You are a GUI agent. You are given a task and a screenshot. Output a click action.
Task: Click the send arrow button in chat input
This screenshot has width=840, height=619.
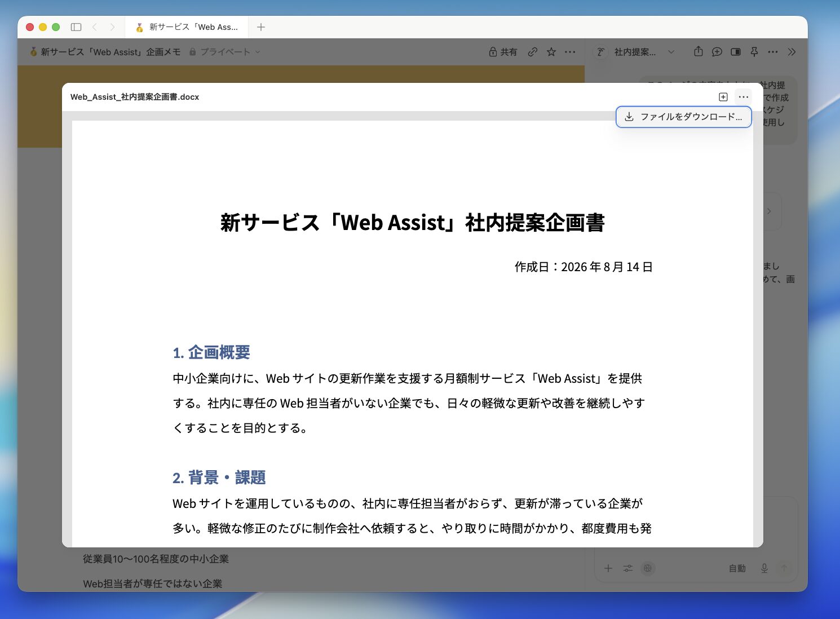pos(784,568)
